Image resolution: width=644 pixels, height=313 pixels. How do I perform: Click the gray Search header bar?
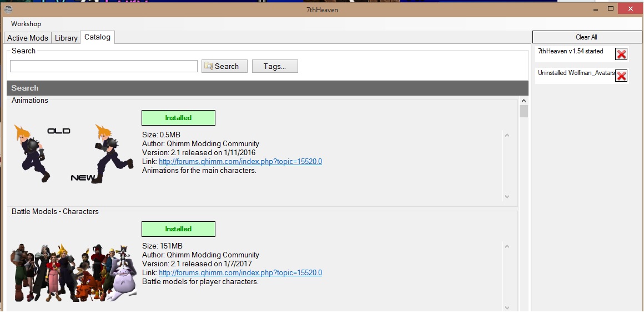[x=268, y=88]
